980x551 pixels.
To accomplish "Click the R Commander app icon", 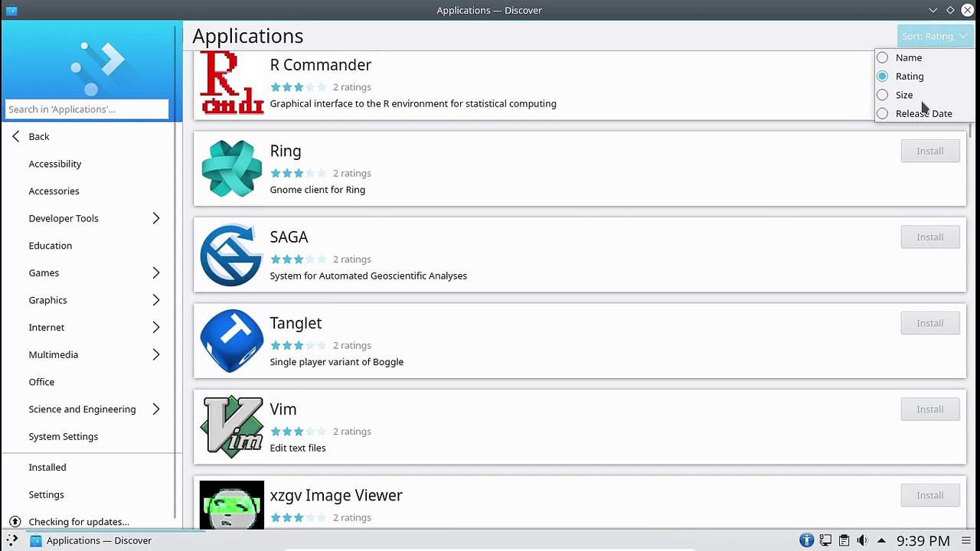I will [231, 83].
